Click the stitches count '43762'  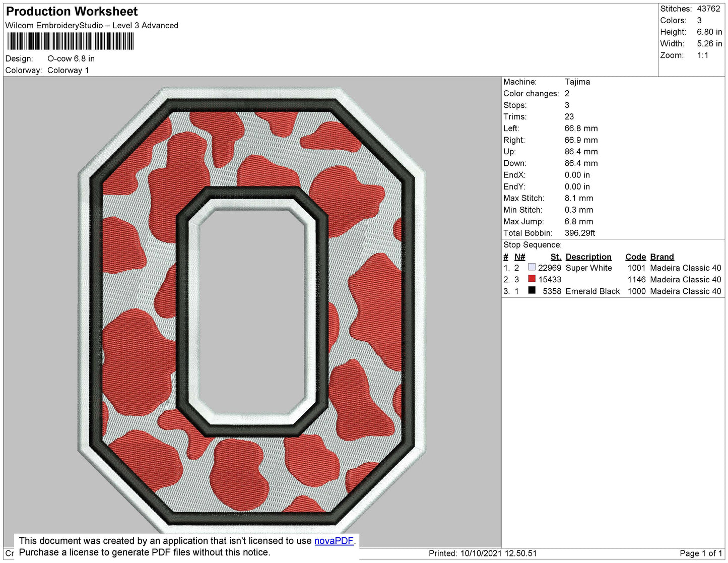point(708,9)
